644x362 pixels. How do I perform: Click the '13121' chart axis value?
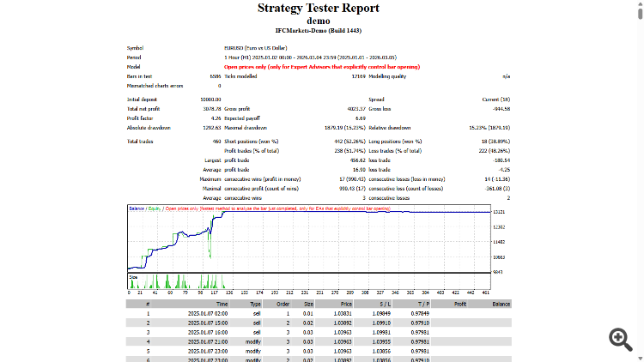pyautogui.click(x=499, y=212)
